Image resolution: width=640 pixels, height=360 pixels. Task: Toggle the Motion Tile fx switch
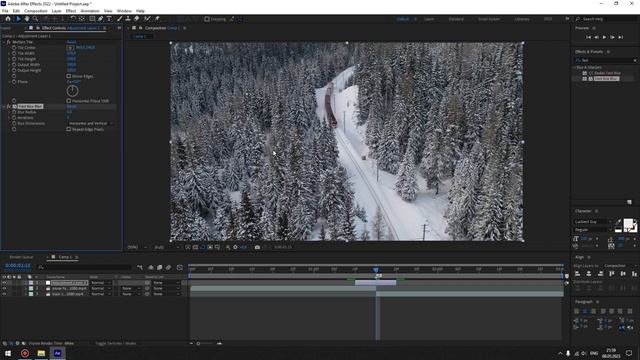(x=9, y=42)
